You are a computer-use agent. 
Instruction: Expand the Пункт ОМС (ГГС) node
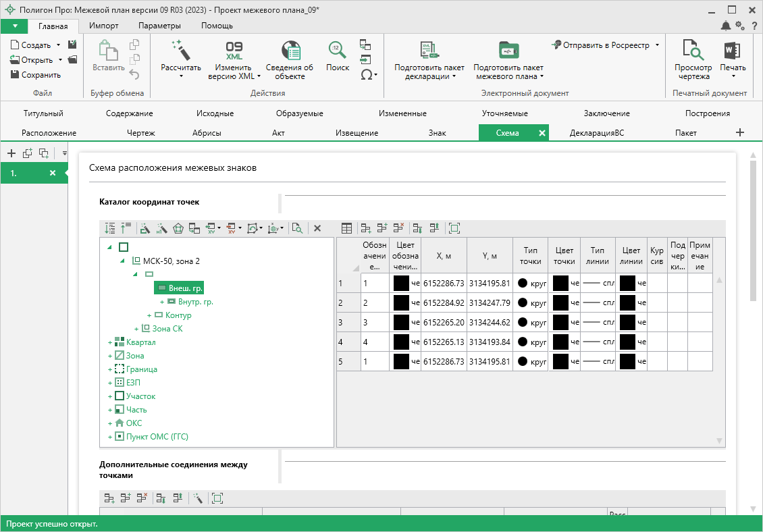pyautogui.click(x=109, y=437)
